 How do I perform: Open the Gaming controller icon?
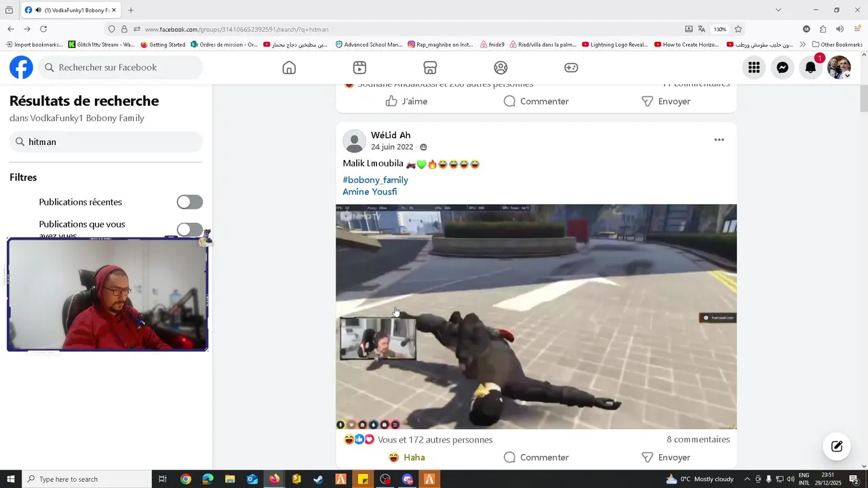(x=571, y=68)
